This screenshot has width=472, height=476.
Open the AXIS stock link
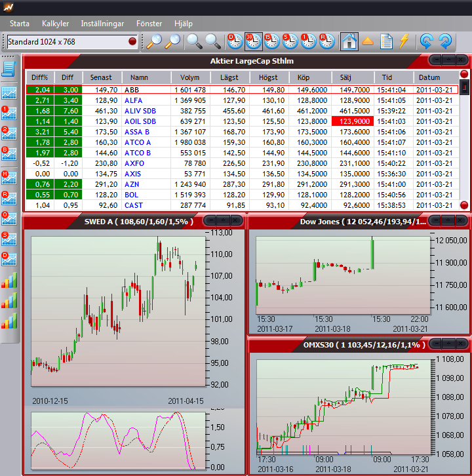(x=132, y=174)
